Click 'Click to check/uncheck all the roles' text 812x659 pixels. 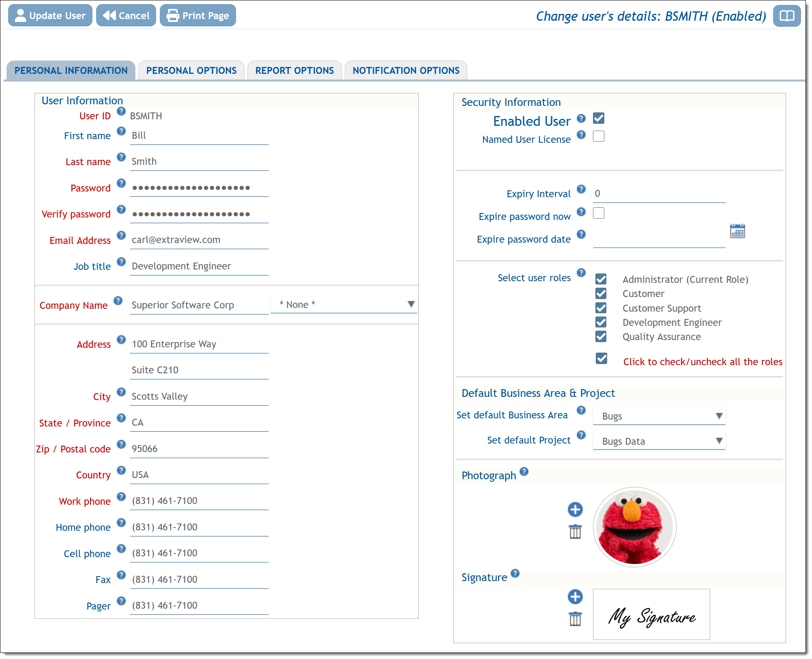point(702,362)
